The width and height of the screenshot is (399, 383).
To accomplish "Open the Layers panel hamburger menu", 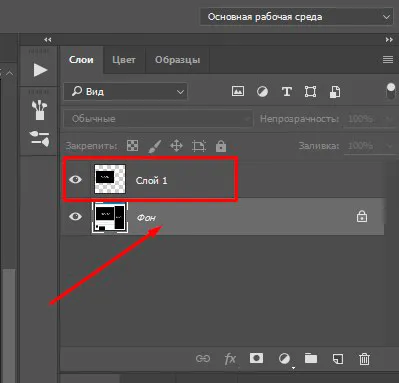I will pos(388,60).
